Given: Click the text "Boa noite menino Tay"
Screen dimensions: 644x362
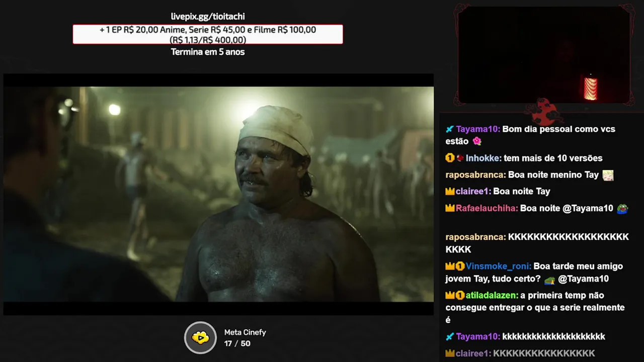Looking at the screenshot, I should [553, 175].
